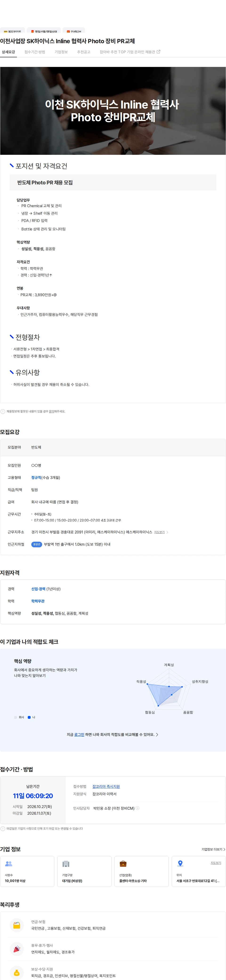Open 기업정보 더보기
Viewport: 226px width, 980px height.
point(213,849)
